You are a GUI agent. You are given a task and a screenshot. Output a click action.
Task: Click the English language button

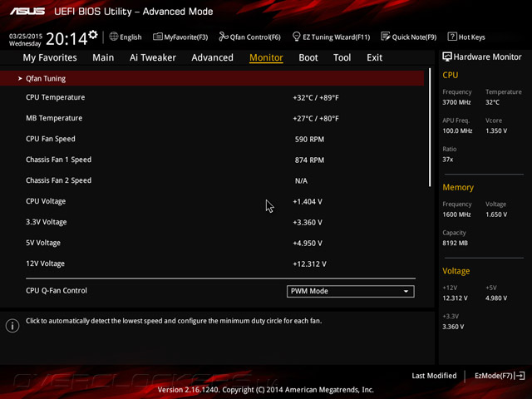tap(131, 37)
